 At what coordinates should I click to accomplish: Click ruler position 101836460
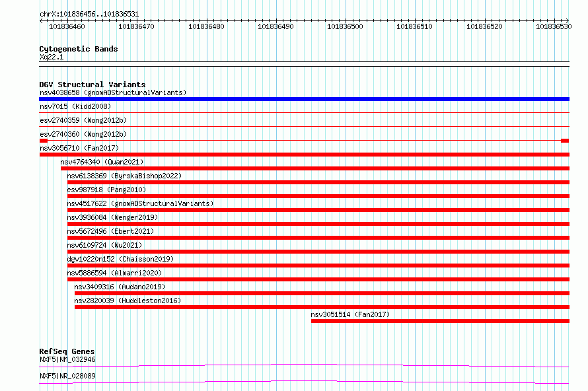tap(67, 26)
